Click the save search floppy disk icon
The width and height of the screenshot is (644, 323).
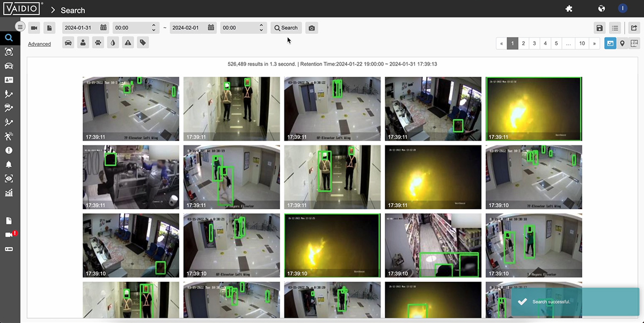[x=599, y=28]
